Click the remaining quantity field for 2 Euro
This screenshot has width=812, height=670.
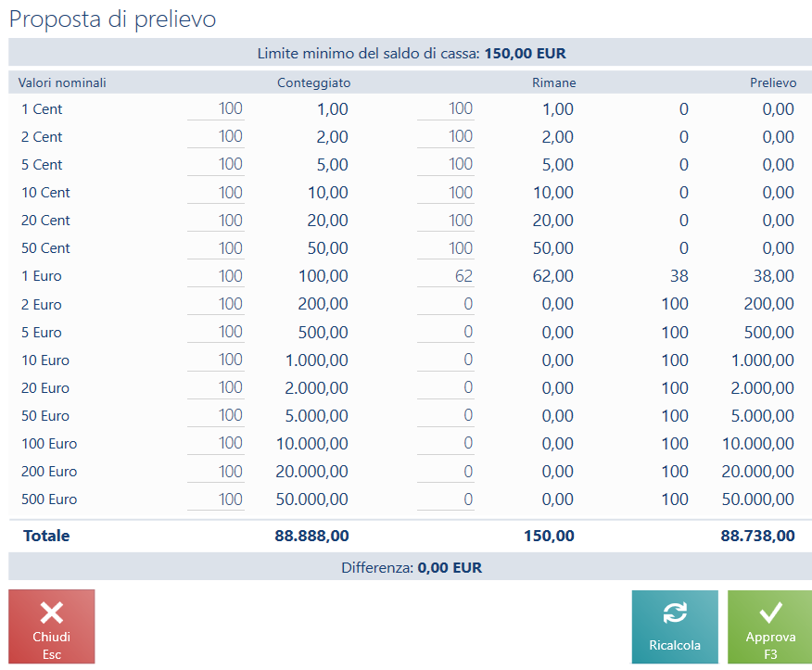point(446,304)
